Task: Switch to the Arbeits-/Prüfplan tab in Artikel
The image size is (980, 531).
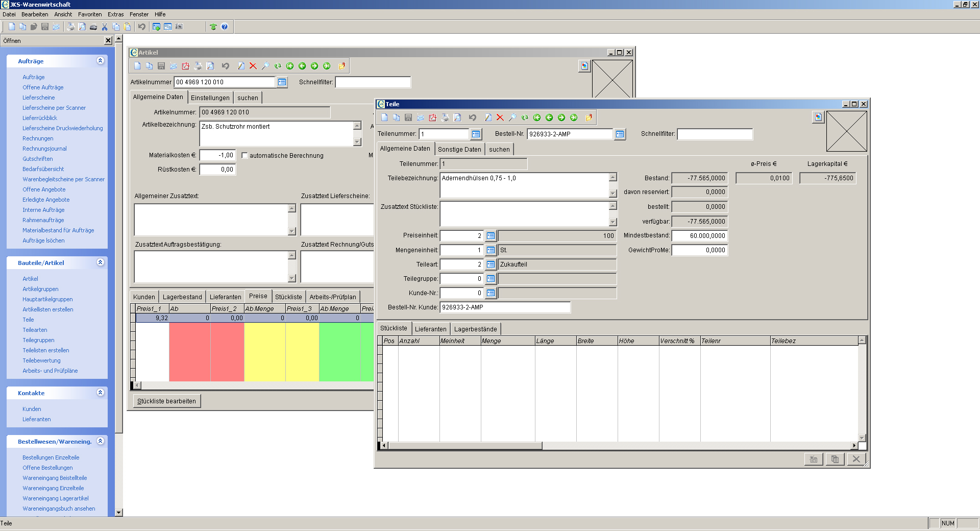Action: pos(333,297)
